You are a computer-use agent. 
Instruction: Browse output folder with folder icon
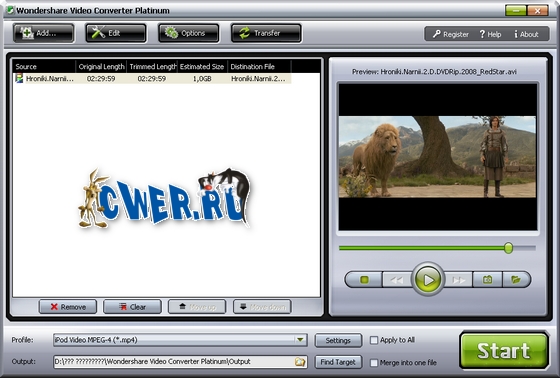coord(300,362)
